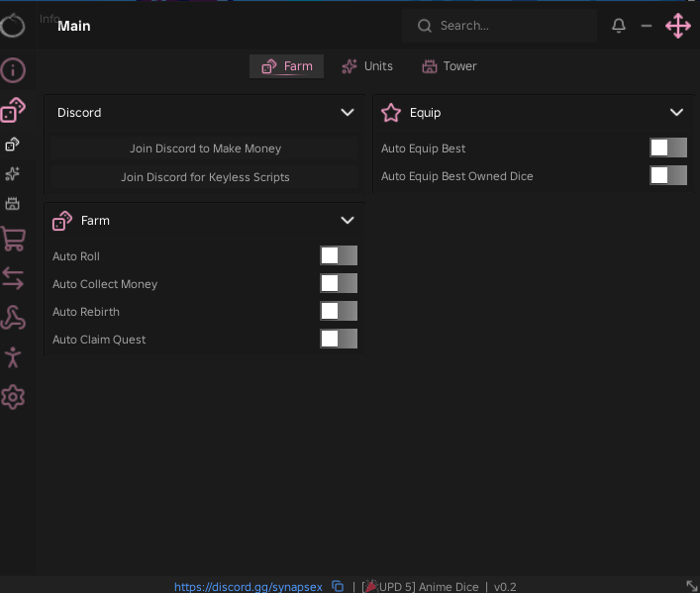
Task: Click the info circle sidebar icon
Action: tap(13, 70)
